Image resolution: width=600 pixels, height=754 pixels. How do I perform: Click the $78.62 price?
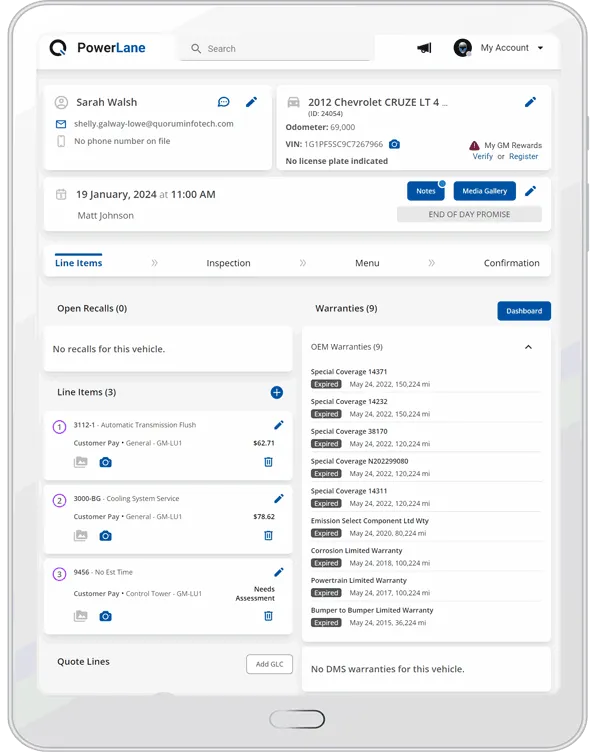(x=264, y=516)
